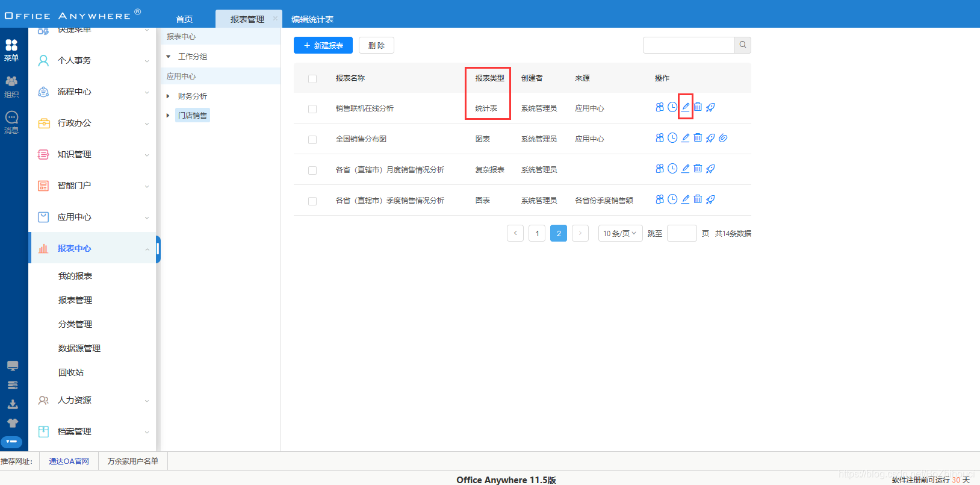
Task: Open the 通达OA官网 link
Action: click(69, 461)
